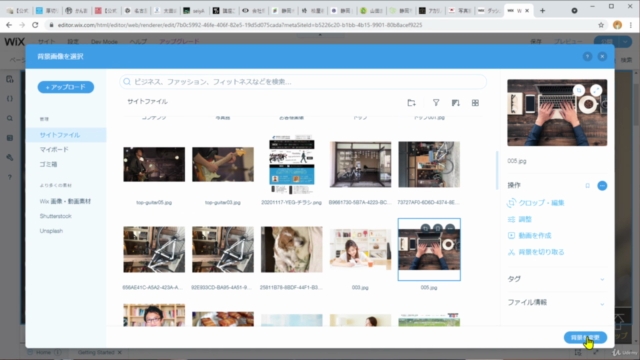
Task: Select サイトファイル in the left menu
Action: coord(66,135)
